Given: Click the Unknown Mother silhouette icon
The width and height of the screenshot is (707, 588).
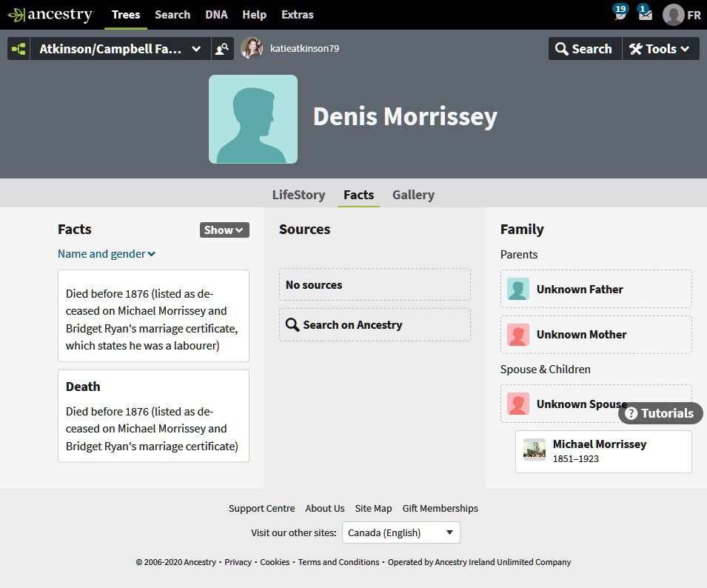Looking at the screenshot, I should coord(518,335).
